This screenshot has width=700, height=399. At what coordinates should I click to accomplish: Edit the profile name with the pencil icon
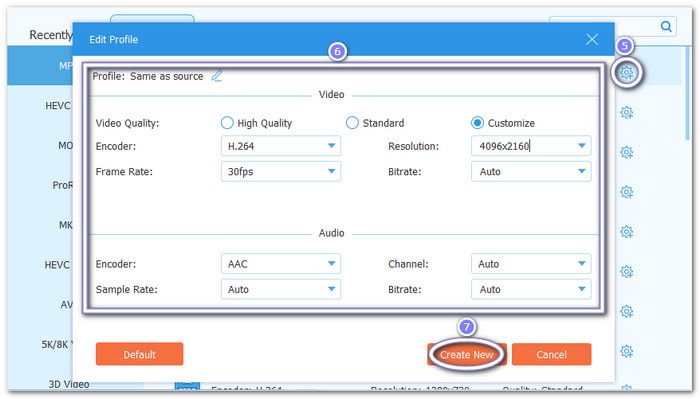[x=217, y=76]
